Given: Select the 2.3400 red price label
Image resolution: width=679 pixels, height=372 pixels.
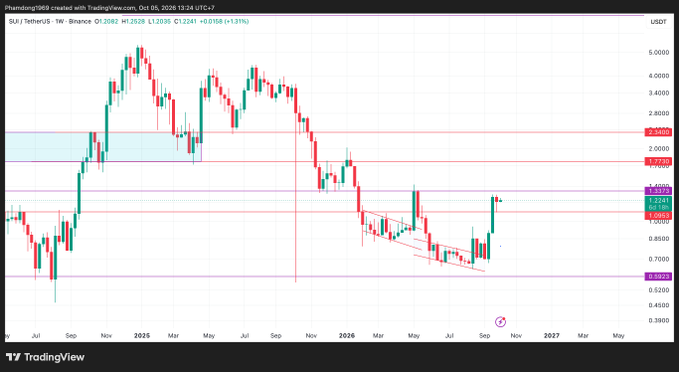Looking at the screenshot, I should click(658, 132).
